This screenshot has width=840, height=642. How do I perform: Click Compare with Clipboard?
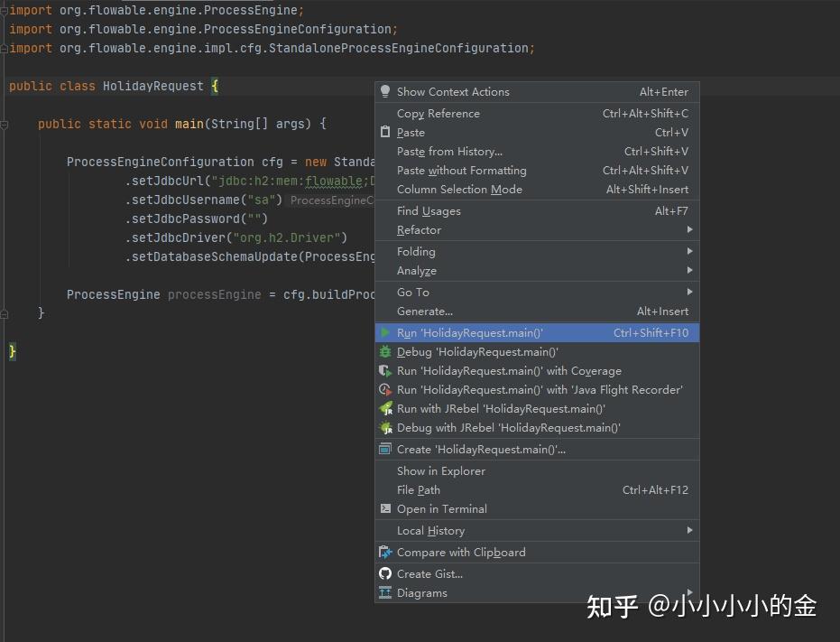pyautogui.click(x=461, y=552)
